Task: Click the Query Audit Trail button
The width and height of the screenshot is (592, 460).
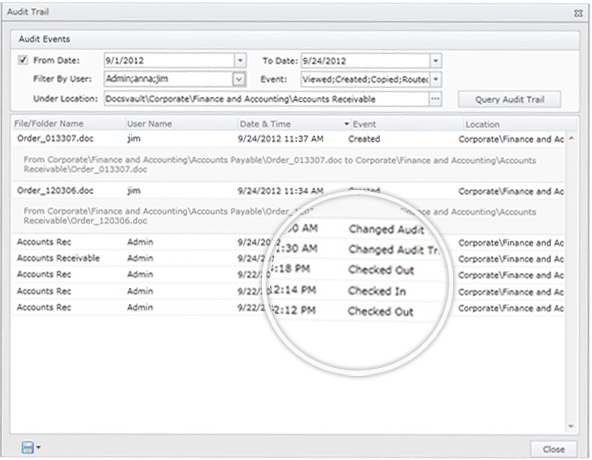Action: (509, 99)
